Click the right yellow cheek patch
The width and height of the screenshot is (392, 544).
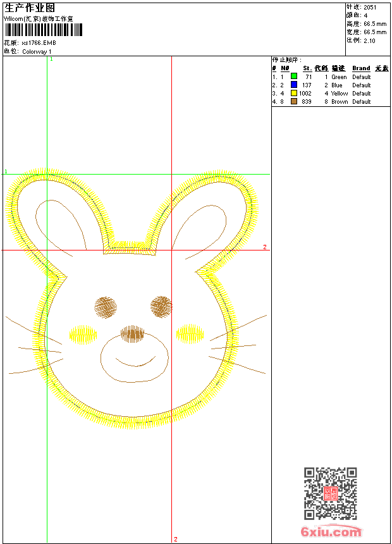[189, 333]
